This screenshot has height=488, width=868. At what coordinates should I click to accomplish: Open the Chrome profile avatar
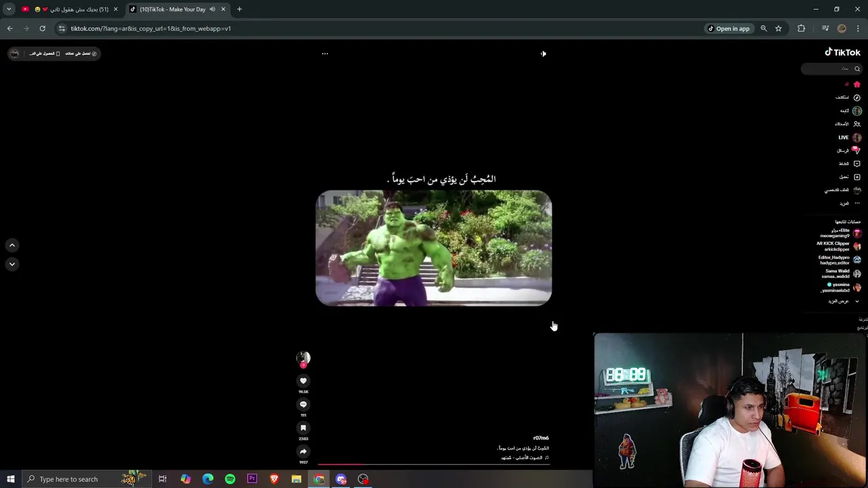pos(842,28)
